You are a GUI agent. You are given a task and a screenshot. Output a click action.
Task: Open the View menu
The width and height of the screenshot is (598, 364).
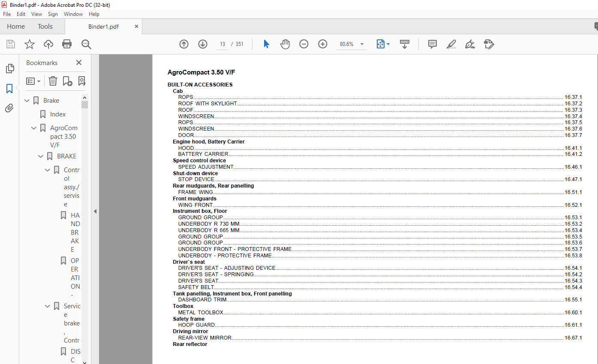(x=36, y=14)
